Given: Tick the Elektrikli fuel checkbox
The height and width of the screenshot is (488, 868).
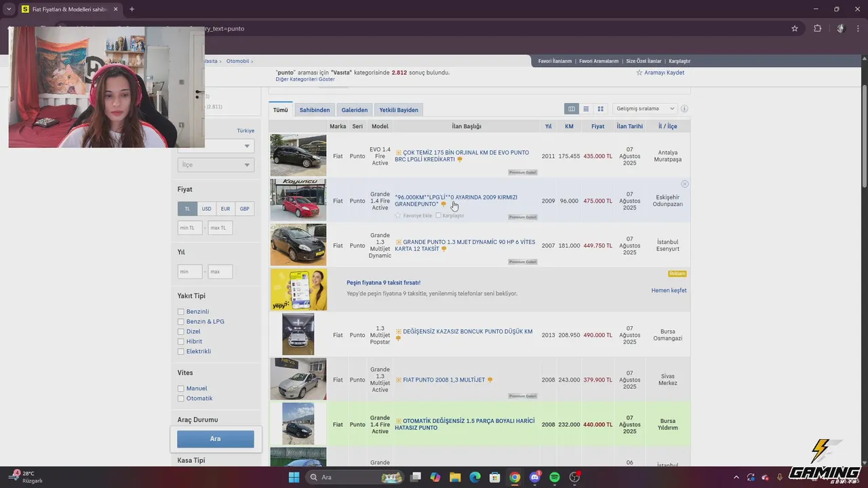Looking at the screenshot, I should click(x=181, y=351).
